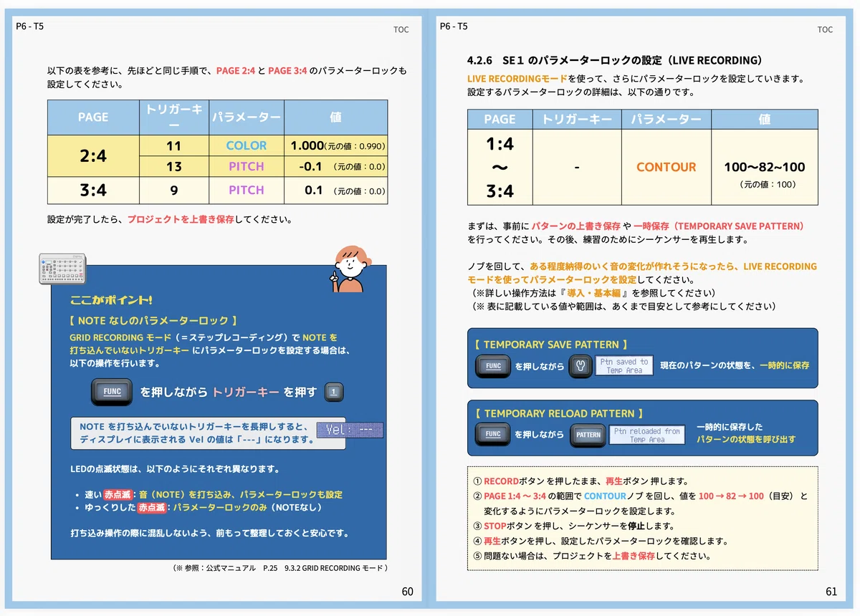Click trigger key 1 icon

point(334,392)
